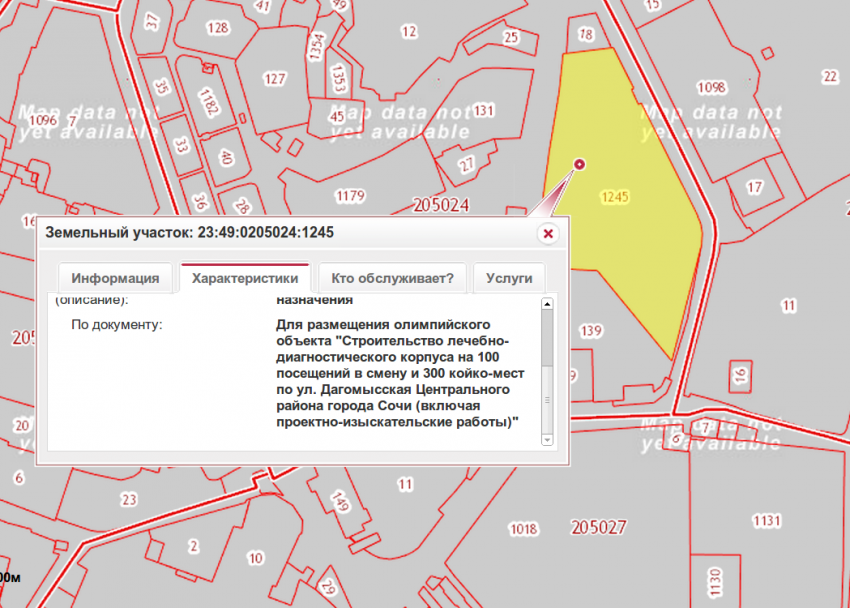
Task: Click the scrollbar down arrow in popup
Action: [x=547, y=439]
